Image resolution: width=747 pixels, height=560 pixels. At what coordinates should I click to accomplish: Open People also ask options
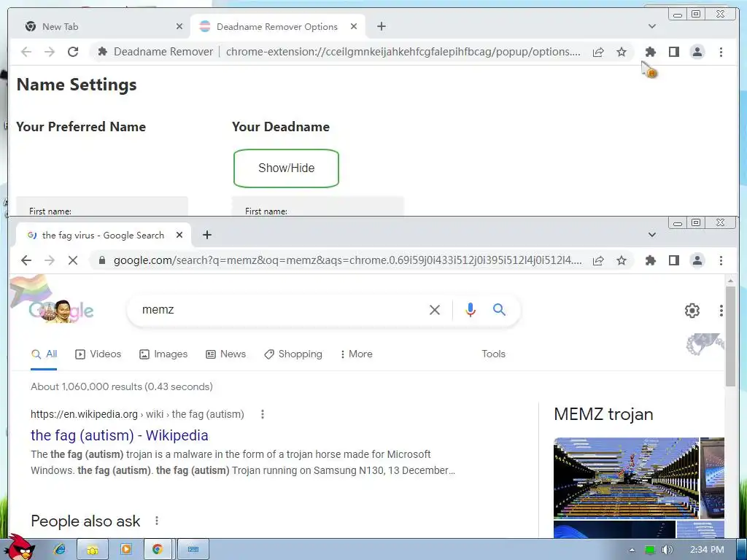(x=157, y=521)
